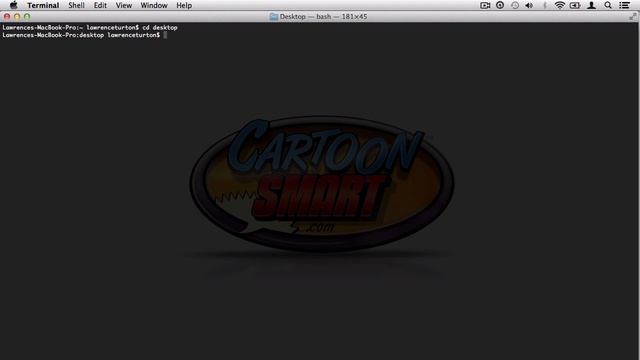640x360 pixels.
Task: Click the 'cd desktop' command text
Action: (x=160, y=28)
